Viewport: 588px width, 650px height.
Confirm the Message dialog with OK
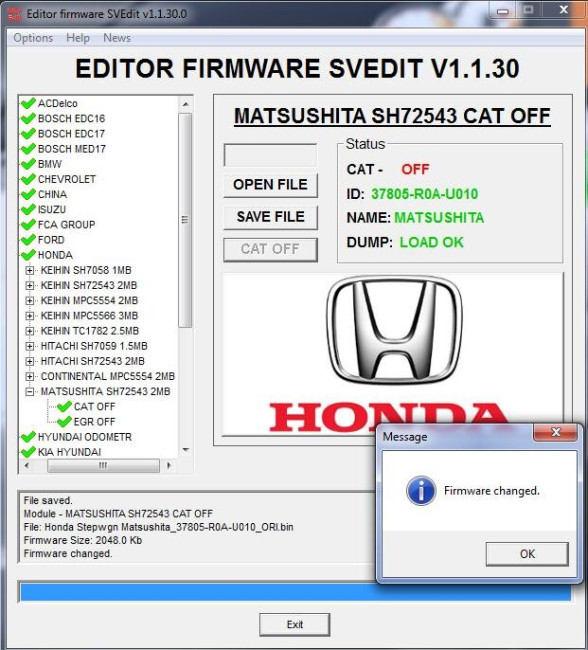pyautogui.click(x=527, y=554)
